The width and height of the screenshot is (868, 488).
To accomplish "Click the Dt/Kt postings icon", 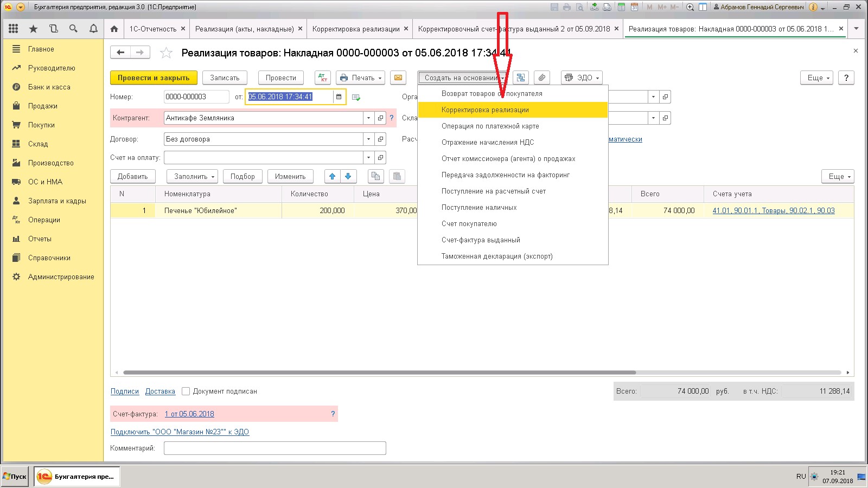I will [x=322, y=78].
